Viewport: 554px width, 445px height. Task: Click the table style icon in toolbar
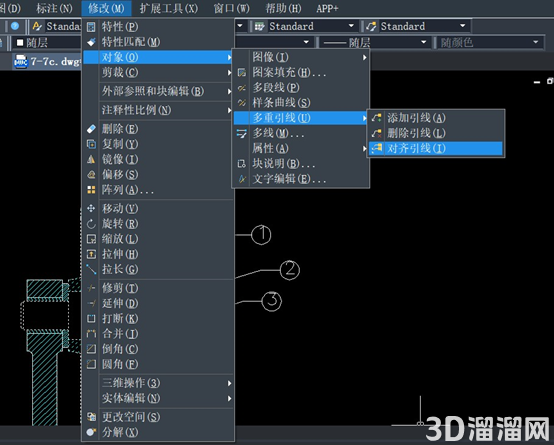click(260, 26)
